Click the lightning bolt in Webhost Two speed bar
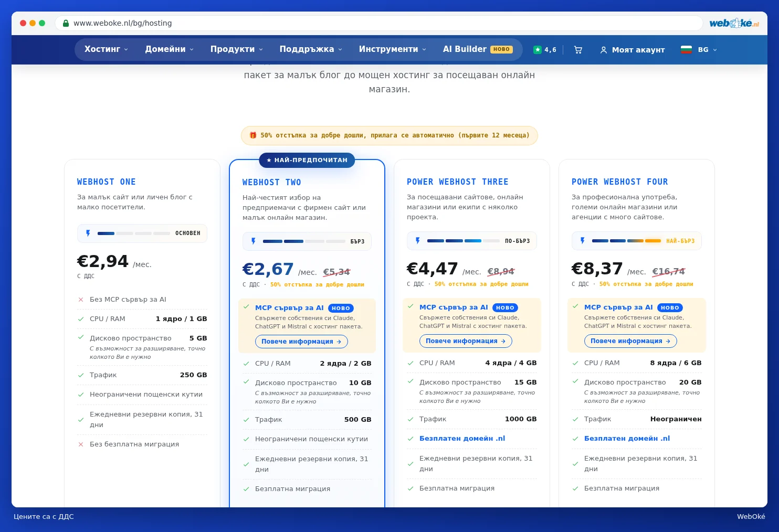This screenshot has width=779, height=532. [254, 241]
